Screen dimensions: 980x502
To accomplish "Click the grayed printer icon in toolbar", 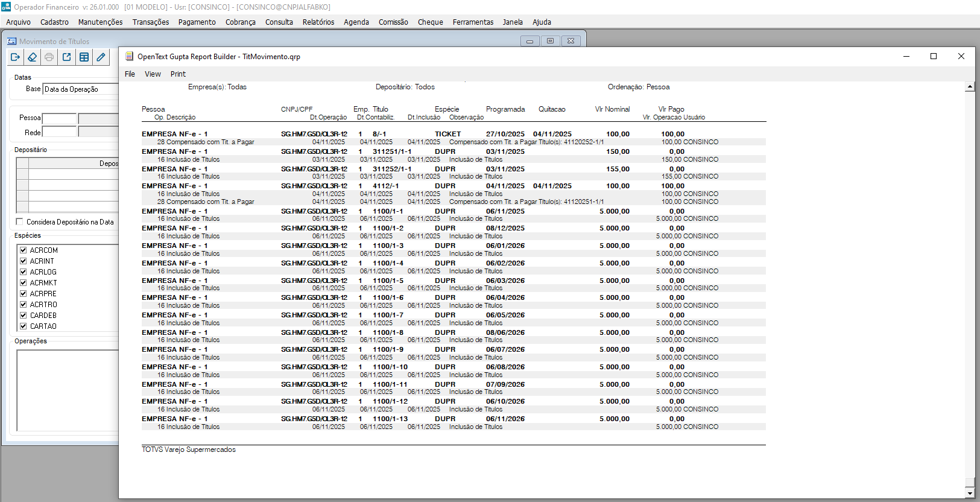I will click(49, 57).
